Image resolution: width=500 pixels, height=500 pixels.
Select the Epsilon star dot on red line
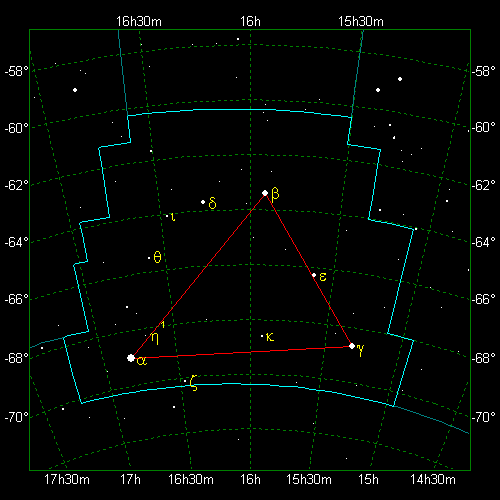[314, 275]
